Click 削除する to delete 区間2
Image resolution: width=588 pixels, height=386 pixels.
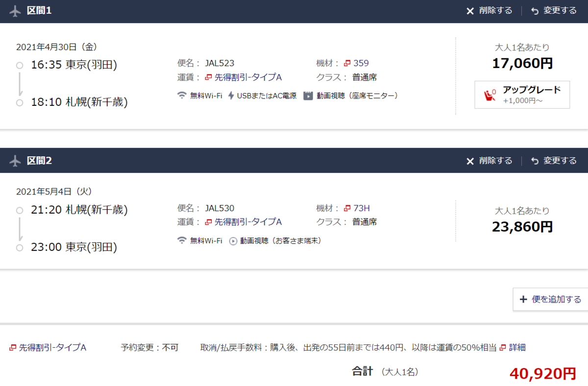tap(496, 161)
